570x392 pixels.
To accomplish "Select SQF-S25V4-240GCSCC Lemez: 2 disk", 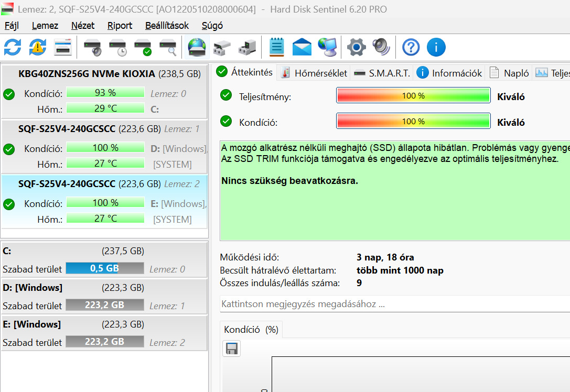I will (x=105, y=201).
